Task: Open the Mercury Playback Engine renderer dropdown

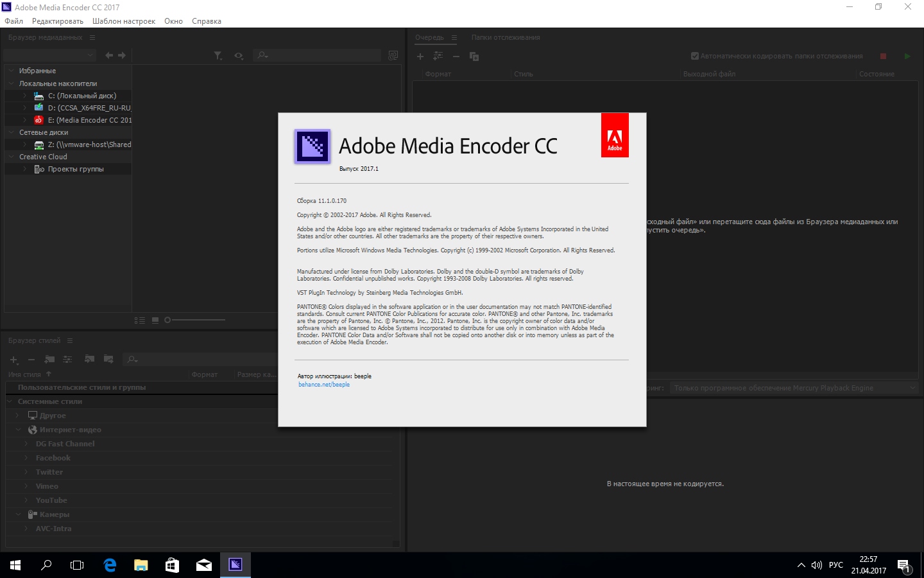Action: 794,388
